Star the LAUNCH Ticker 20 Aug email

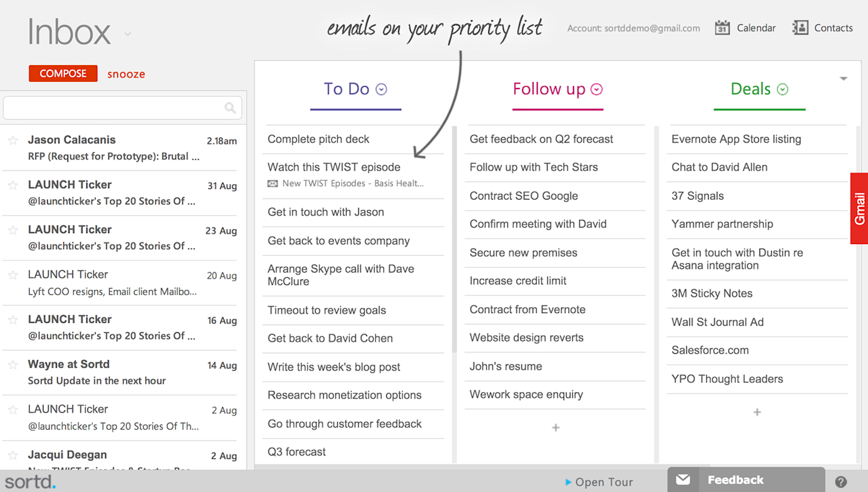(x=12, y=275)
